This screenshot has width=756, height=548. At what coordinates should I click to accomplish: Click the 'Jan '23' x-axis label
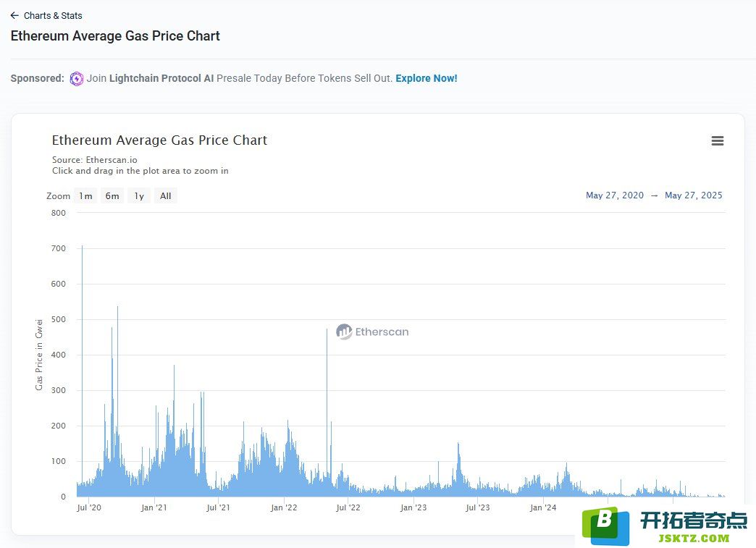click(x=413, y=507)
